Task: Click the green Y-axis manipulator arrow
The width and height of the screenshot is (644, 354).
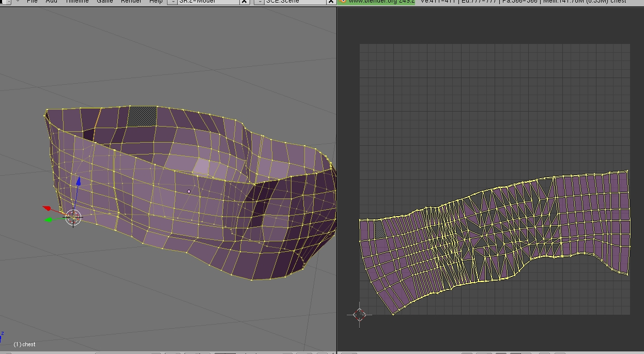Action: pyautogui.click(x=49, y=220)
